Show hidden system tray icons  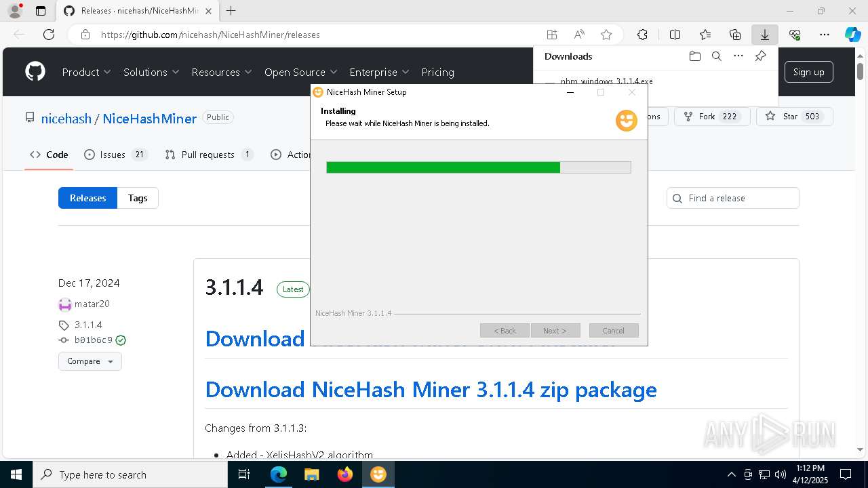coord(731,474)
